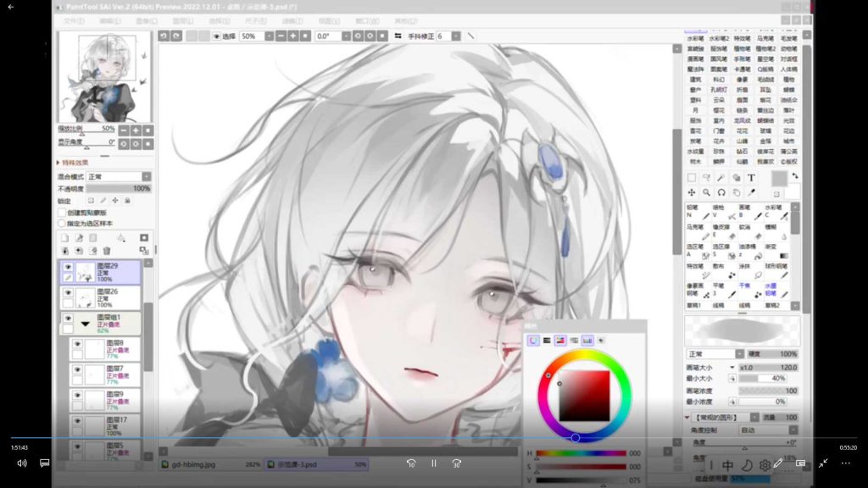Select the Move tool
Screen dimensions: 868x488
(x=692, y=192)
